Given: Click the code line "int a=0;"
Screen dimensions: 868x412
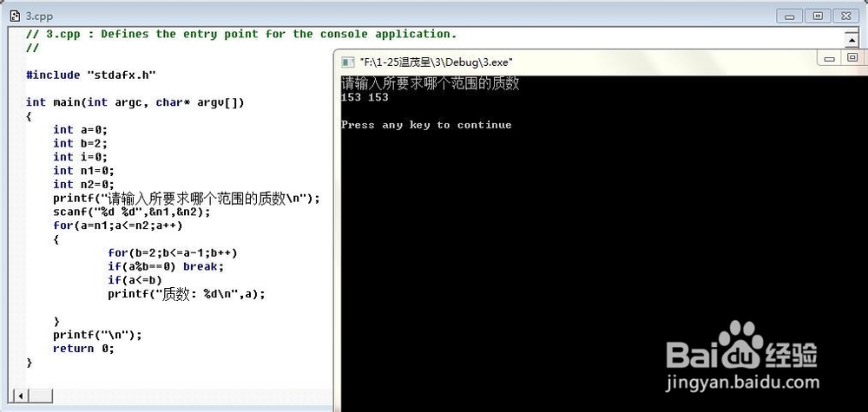Looking at the screenshot, I should pyautogui.click(x=80, y=129).
